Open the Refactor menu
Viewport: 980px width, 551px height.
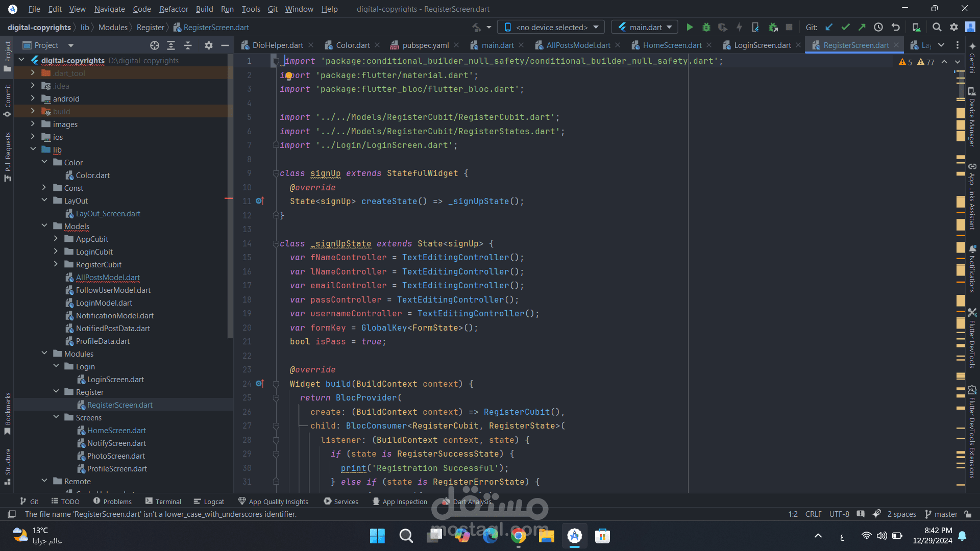(174, 9)
